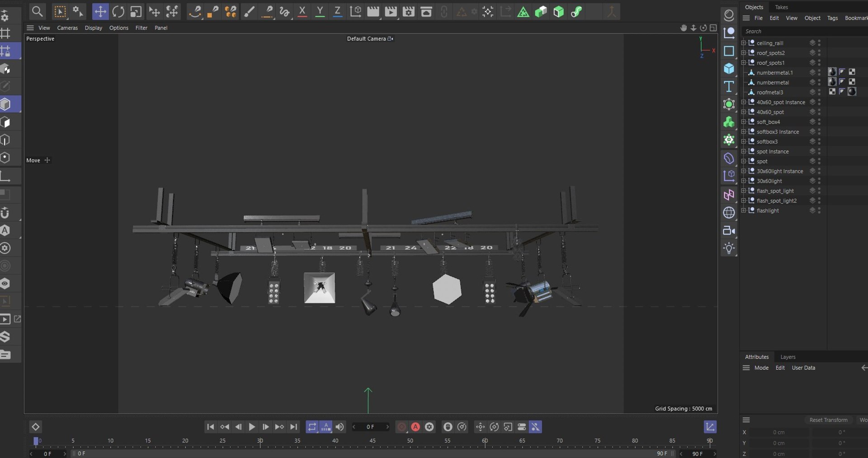Viewport: 868px width, 458px height.
Task: Select the Move tool in top toolbar
Action: pos(100,11)
